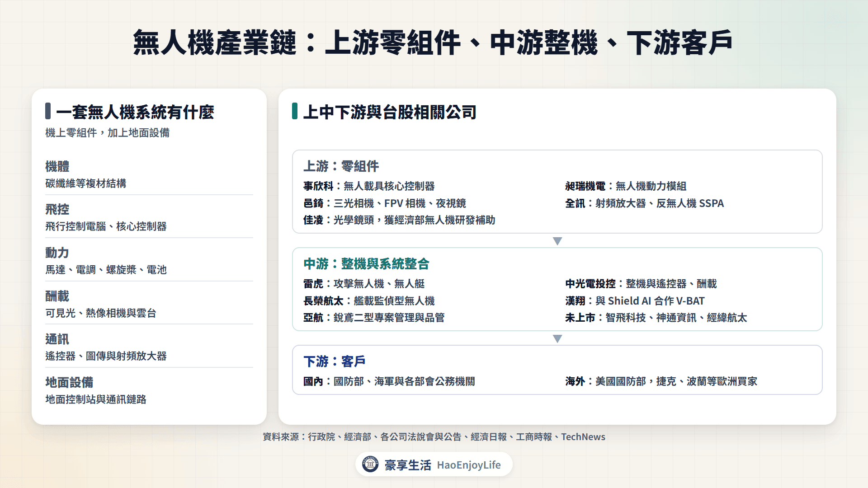868x488 pixels.
Task: Click the HaoEnjoyLife round logo icon
Action: (370, 464)
